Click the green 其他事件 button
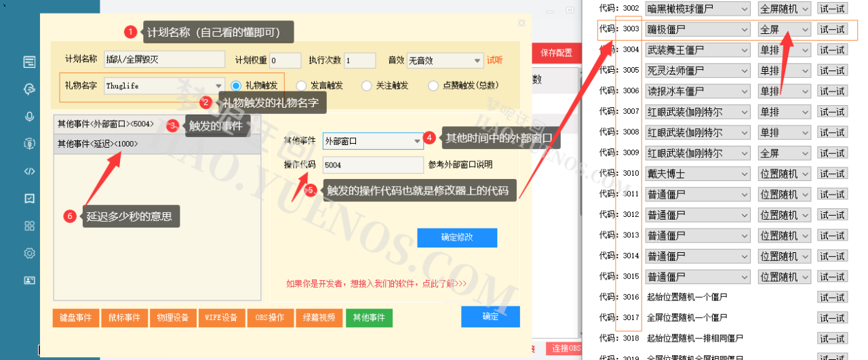 pyautogui.click(x=369, y=318)
